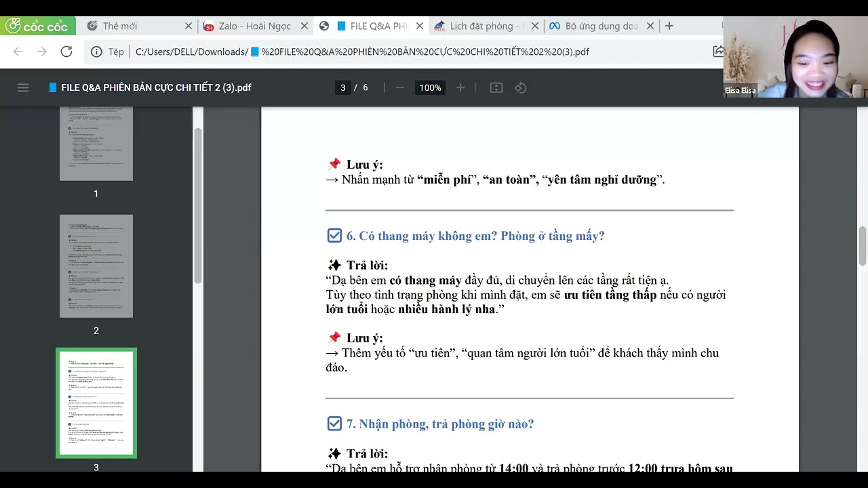This screenshot has width=868, height=488.
Task: Edit the current page number field
Action: click(x=343, y=87)
